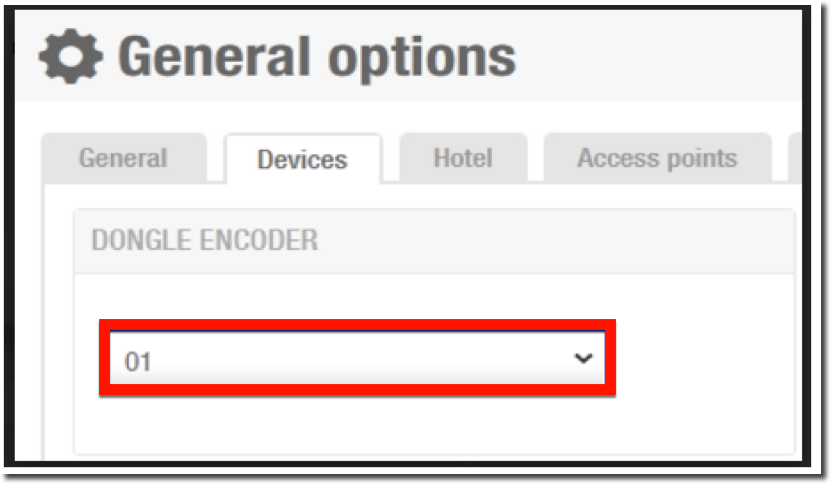Go to the Access points tab
Viewport: 831px width, 484px height.
point(657,158)
